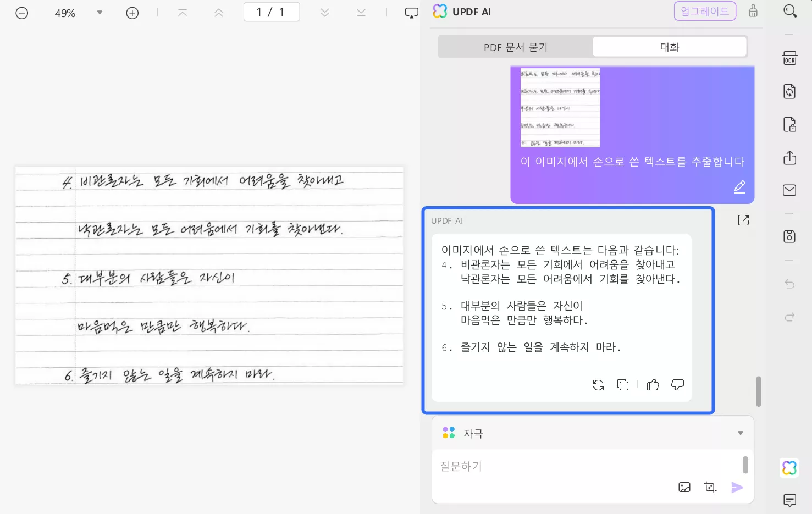Redo the action in the sidebar
Screen dimensions: 812x514
tap(789, 317)
